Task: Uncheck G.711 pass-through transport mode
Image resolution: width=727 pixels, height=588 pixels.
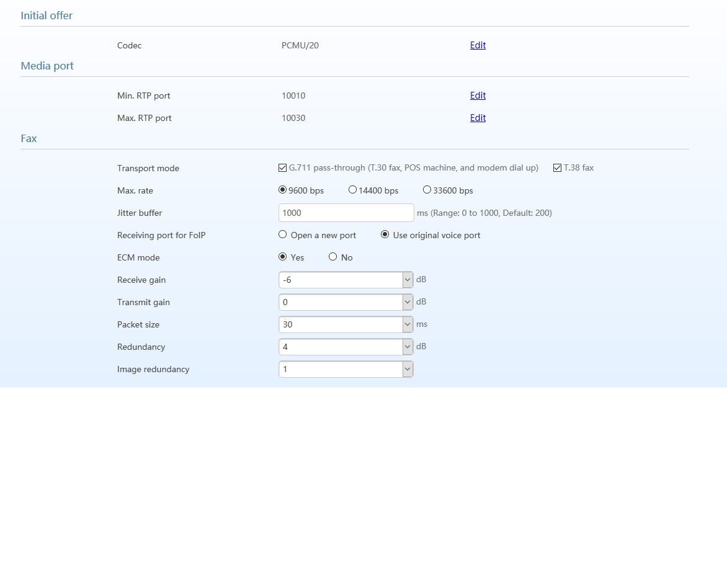Action: click(283, 167)
